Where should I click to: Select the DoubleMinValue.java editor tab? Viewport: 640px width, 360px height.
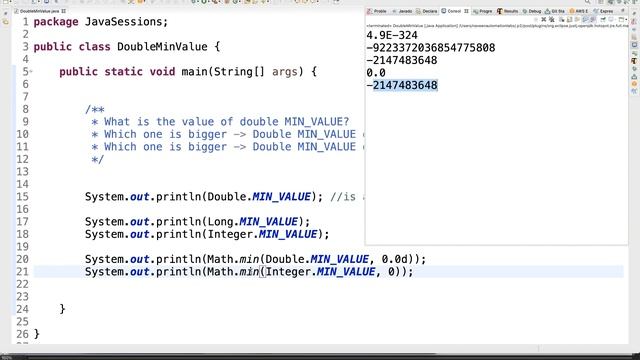click(x=39, y=11)
